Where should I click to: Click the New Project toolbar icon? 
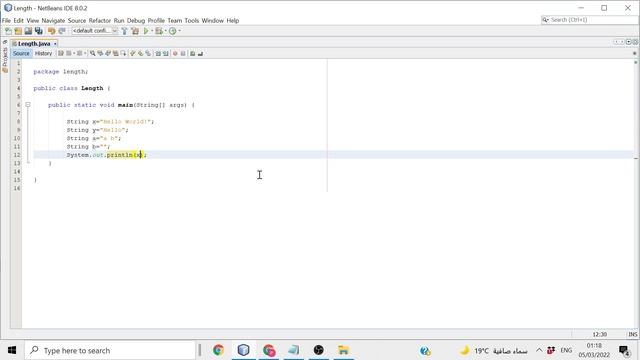[18, 31]
